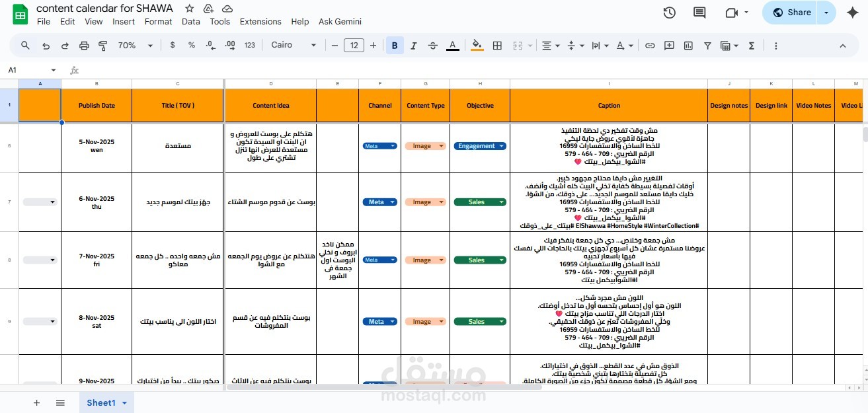The image size is (868, 413).
Task: Open the table views dropdown
Action: click(729, 46)
